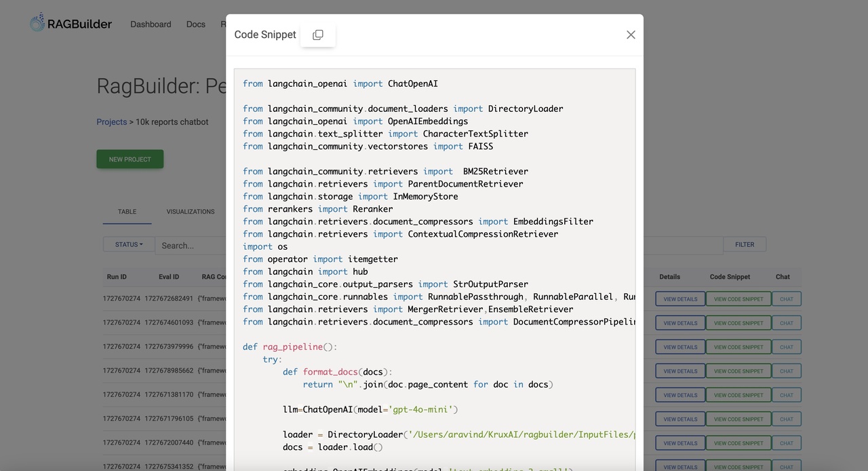Viewport: 868px width, 471px height.
Task: Copy the code snippet to clipboard
Action: (317, 34)
